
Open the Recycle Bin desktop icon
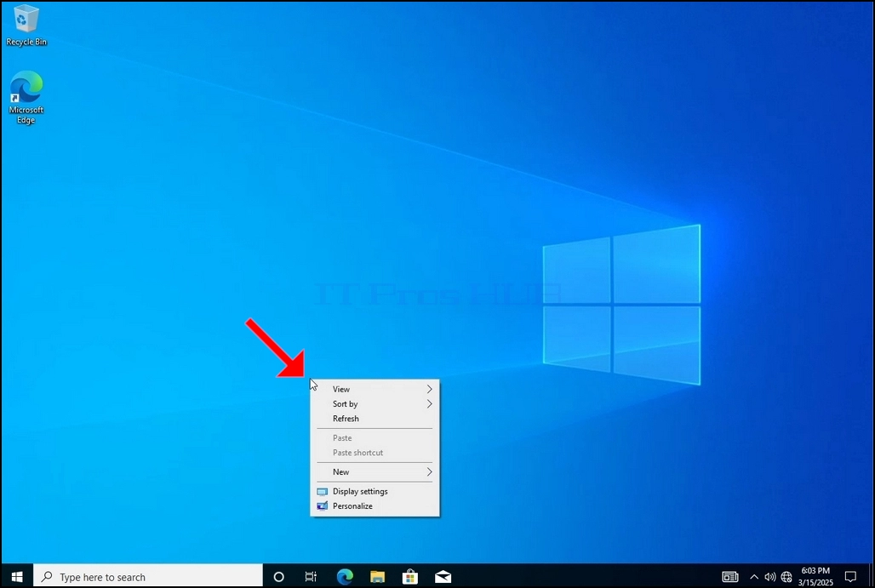coord(26,26)
